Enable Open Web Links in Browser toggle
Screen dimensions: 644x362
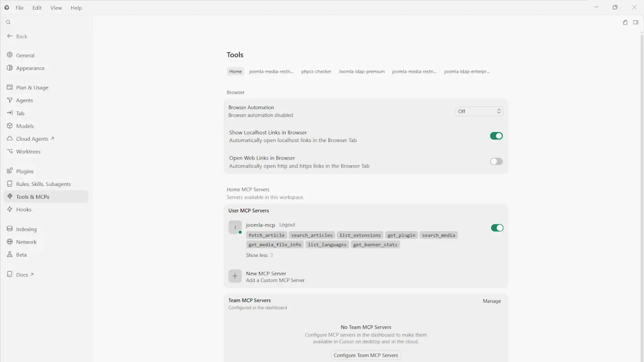(496, 161)
